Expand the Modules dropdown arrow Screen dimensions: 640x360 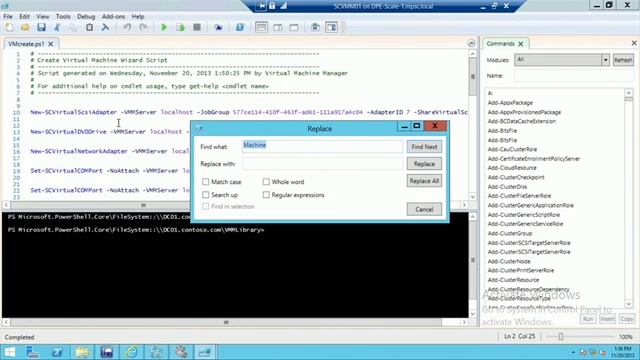(x=605, y=60)
